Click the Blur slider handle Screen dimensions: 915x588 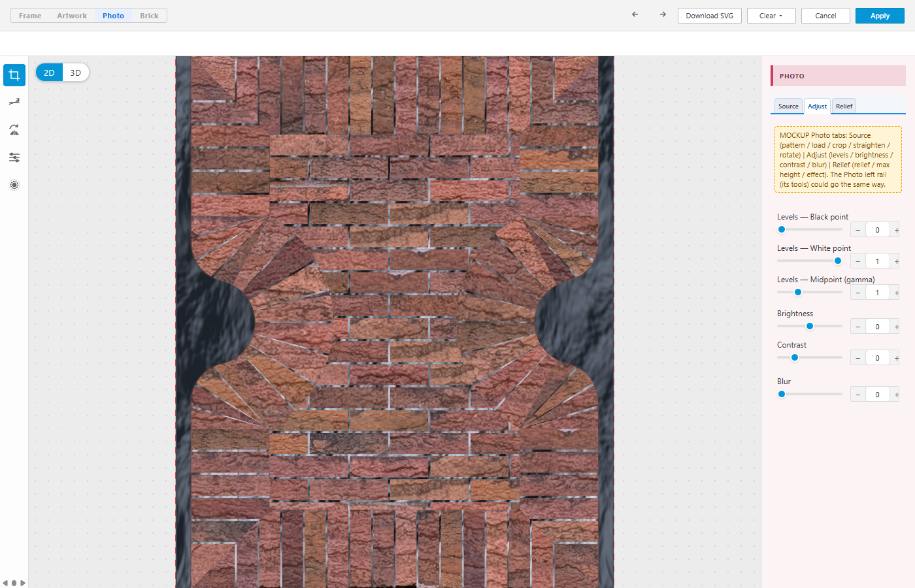[x=782, y=394]
